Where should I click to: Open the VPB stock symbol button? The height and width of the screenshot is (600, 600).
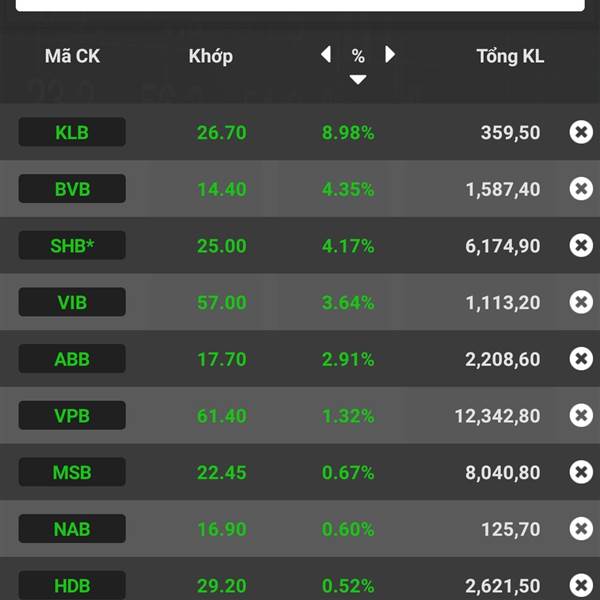point(72,415)
